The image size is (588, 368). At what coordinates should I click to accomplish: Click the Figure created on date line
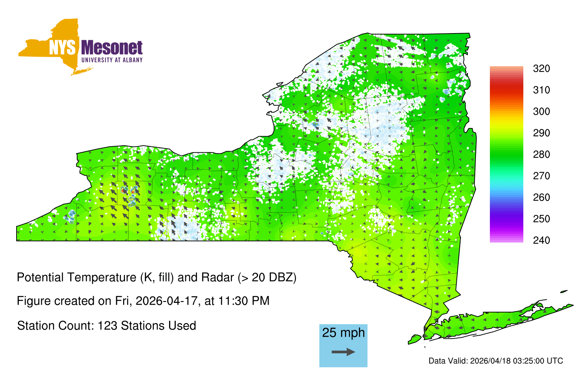pyautogui.click(x=143, y=301)
